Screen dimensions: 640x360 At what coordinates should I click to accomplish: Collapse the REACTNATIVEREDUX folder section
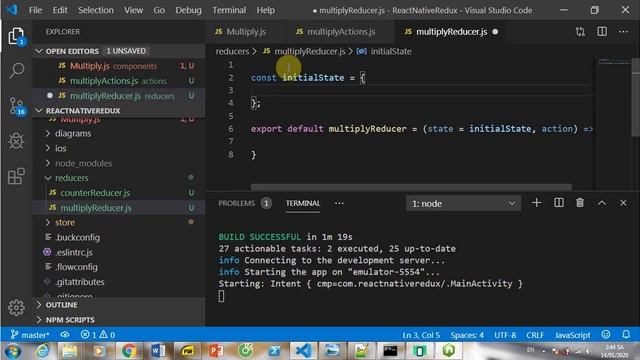[x=119, y=111]
